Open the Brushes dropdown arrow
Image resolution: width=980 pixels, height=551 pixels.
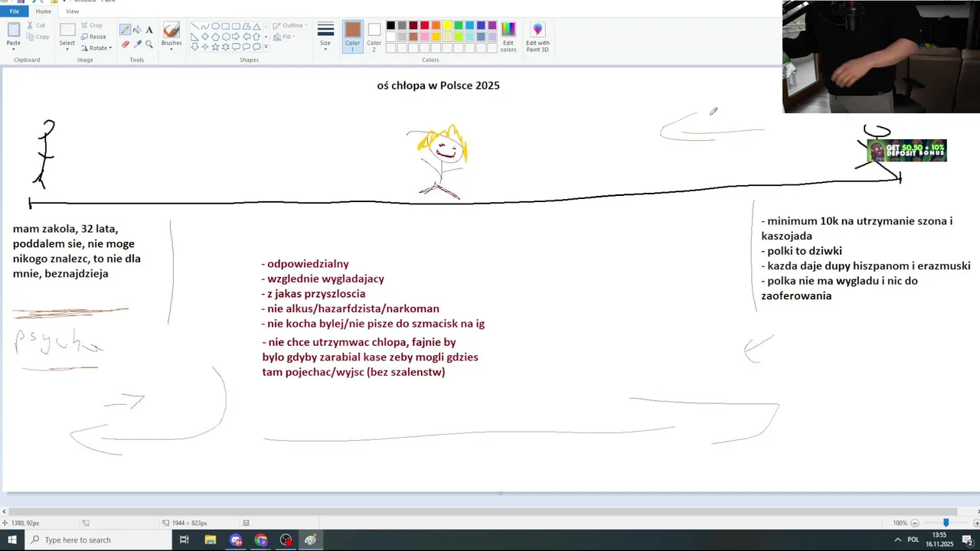(171, 48)
